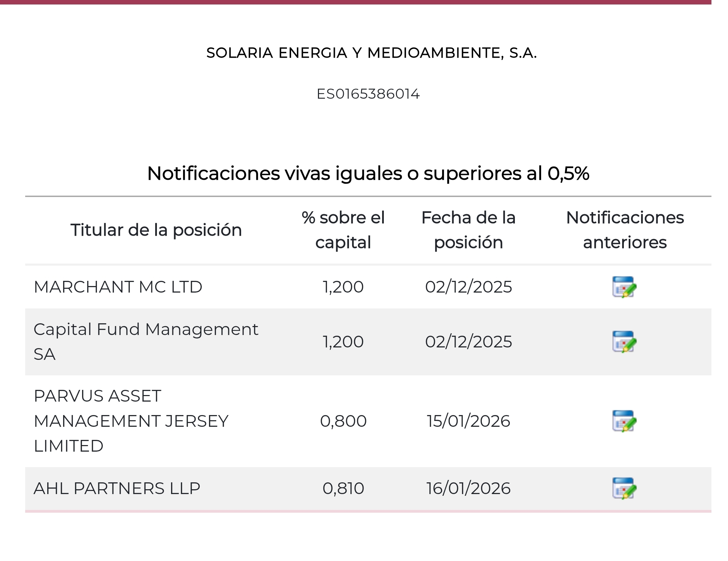The height and width of the screenshot is (561, 728).
Task: Click the 'Titular de la posición' column header
Action: pyautogui.click(x=156, y=230)
